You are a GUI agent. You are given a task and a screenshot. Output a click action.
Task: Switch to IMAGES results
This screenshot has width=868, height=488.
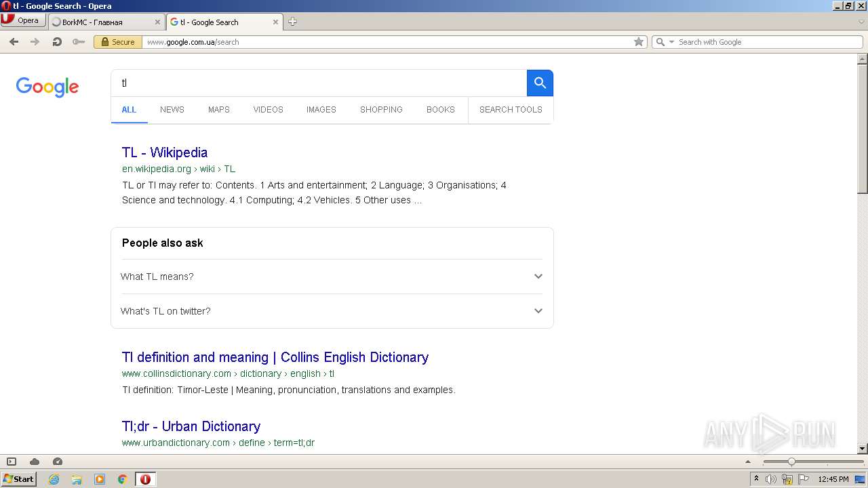(x=321, y=109)
